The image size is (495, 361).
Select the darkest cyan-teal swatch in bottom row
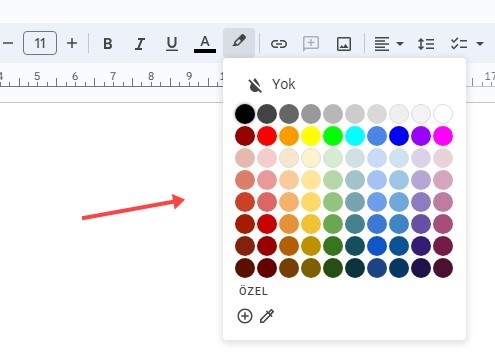click(355, 268)
